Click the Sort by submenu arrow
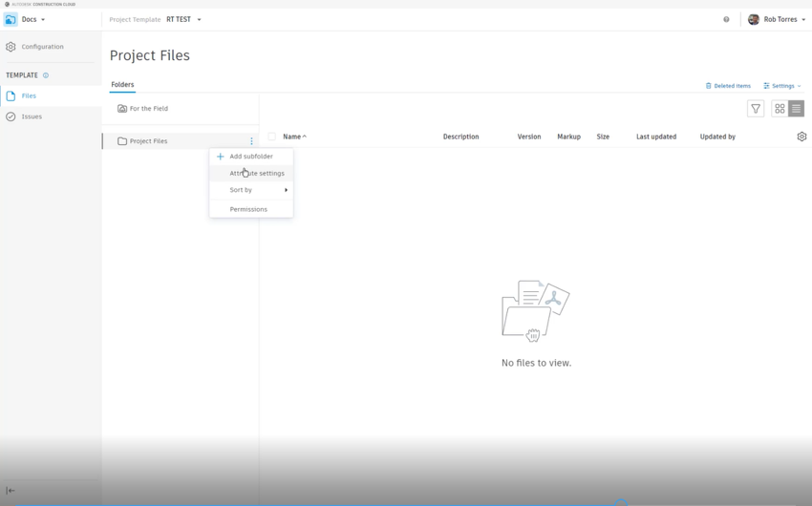The image size is (812, 506). pyautogui.click(x=286, y=190)
